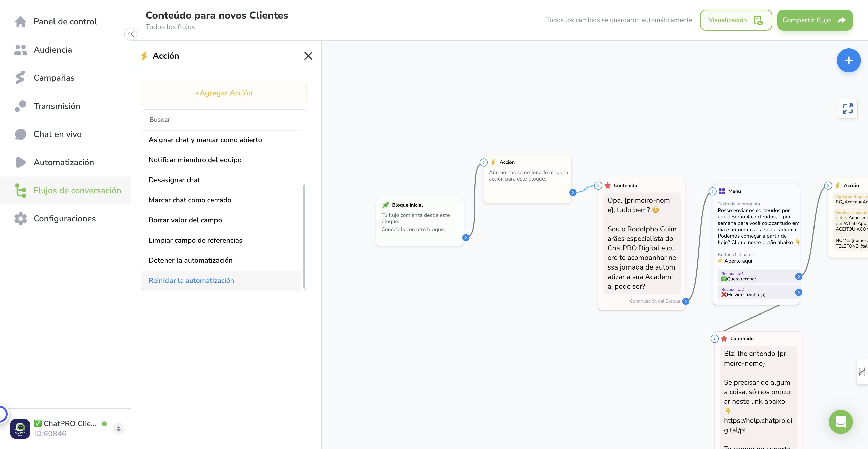Image resolution: width=868 pixels, height=449 pixels.
Task: Click Respuesta2 Me viro sozinho connector
Action: coord(799,292)
